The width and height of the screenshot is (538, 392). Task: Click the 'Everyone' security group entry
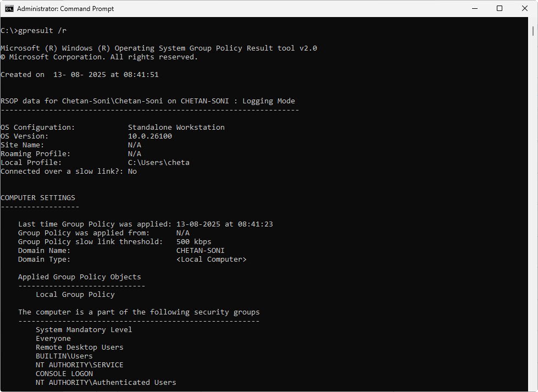click(53, 339)
